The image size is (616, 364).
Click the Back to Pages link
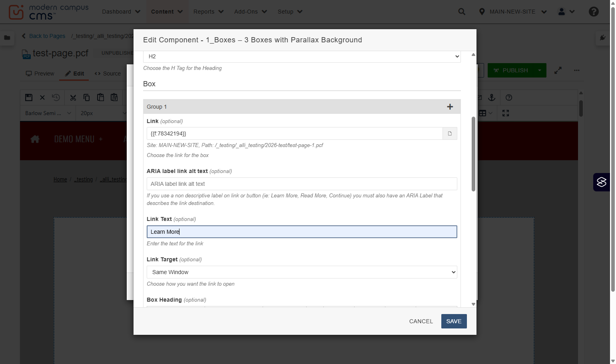[x=44, y=36]
